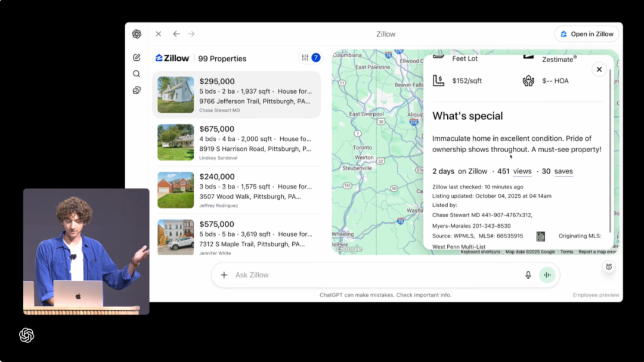Viewport: 644px width, 362px height.
Task: Click the Open in Zillow button
Action: 587,34
